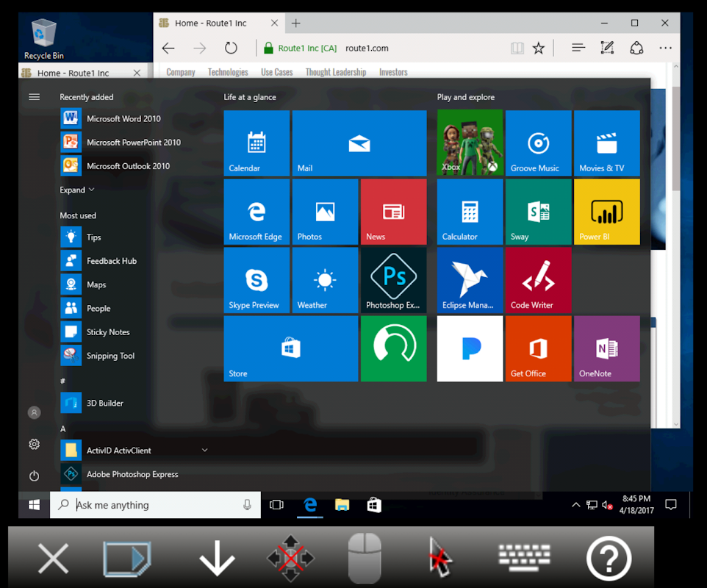Open the Pandora tile
The height and width of the screenshot is (588, 707).
coord(470,348)
